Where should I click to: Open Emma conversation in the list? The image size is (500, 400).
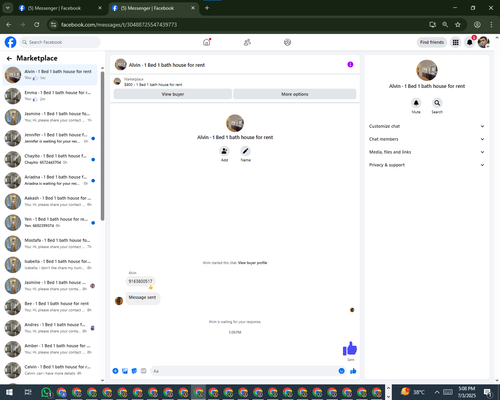click(50, 96)
